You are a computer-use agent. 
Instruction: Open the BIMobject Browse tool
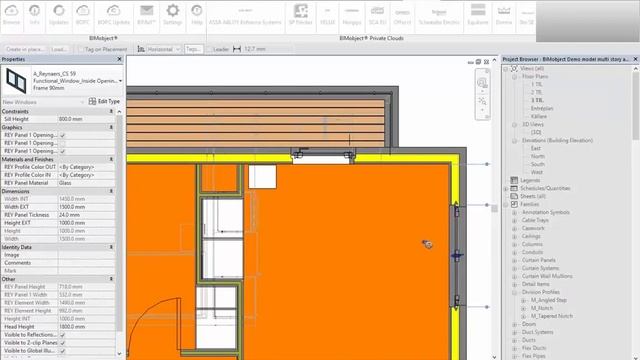(x=11, y=15)
